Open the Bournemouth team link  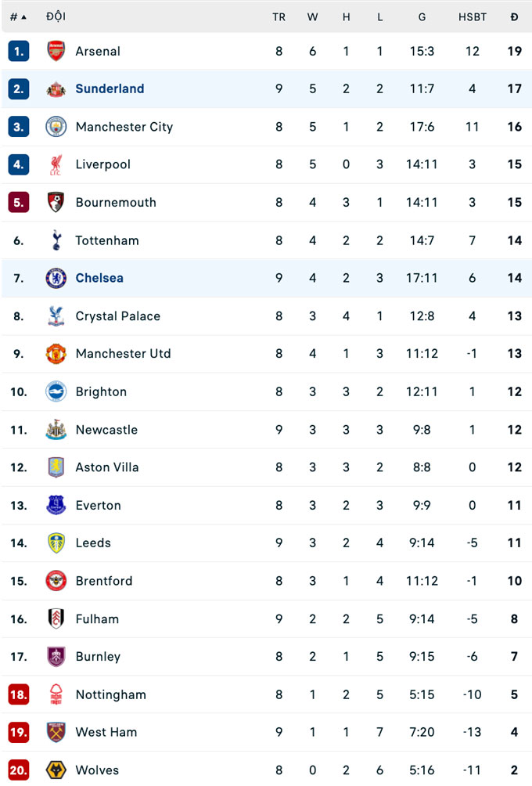[116, 202]
